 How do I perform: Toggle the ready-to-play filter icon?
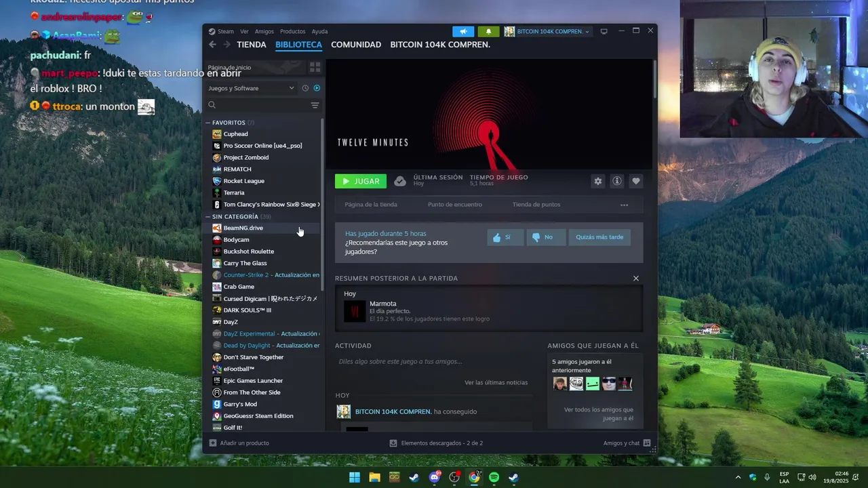(317, 88)
